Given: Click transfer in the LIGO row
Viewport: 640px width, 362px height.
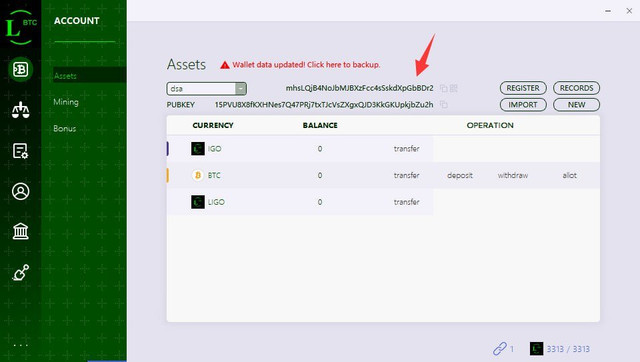Looking at the screenshot, I should [407, 202].
